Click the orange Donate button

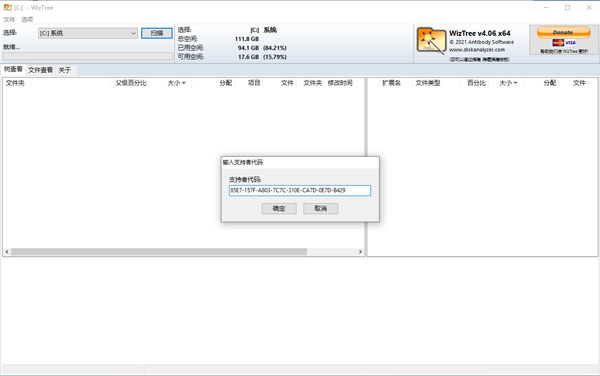pyautogui.click(x=563, y=32)
